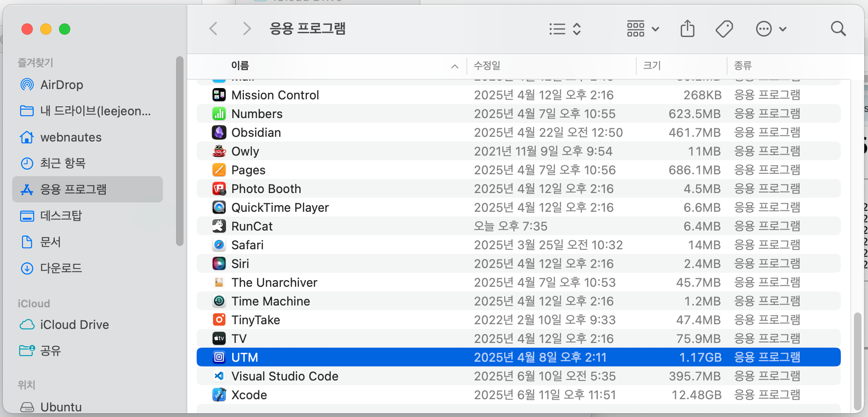Click the Obsidian app icon
This screenshot has width=868, height=417.
pyautogui.click(x=219, y=133)
